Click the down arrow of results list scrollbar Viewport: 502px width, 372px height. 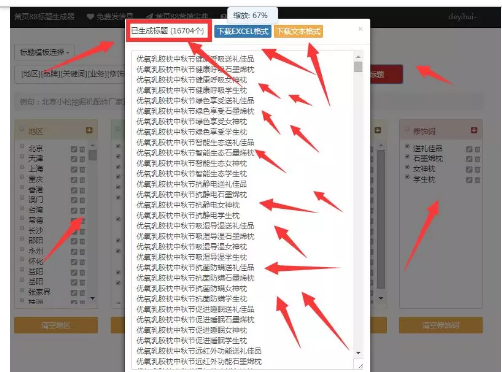pos(358,353)
